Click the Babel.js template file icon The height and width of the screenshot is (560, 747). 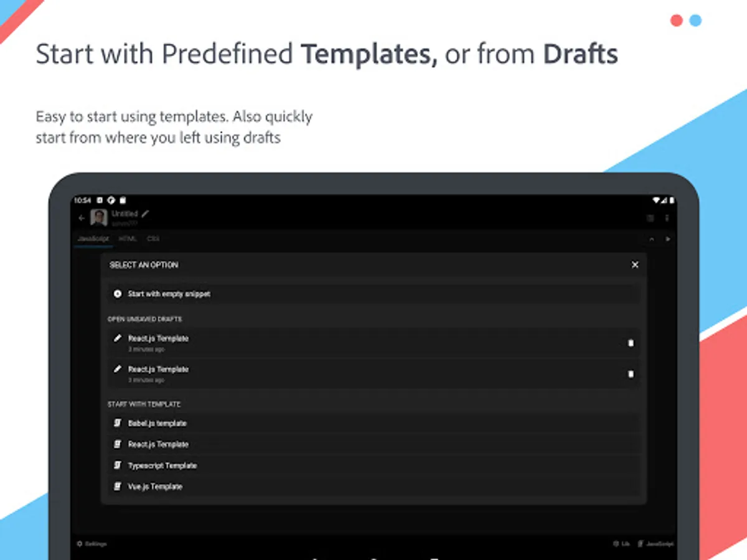(117, 423)
